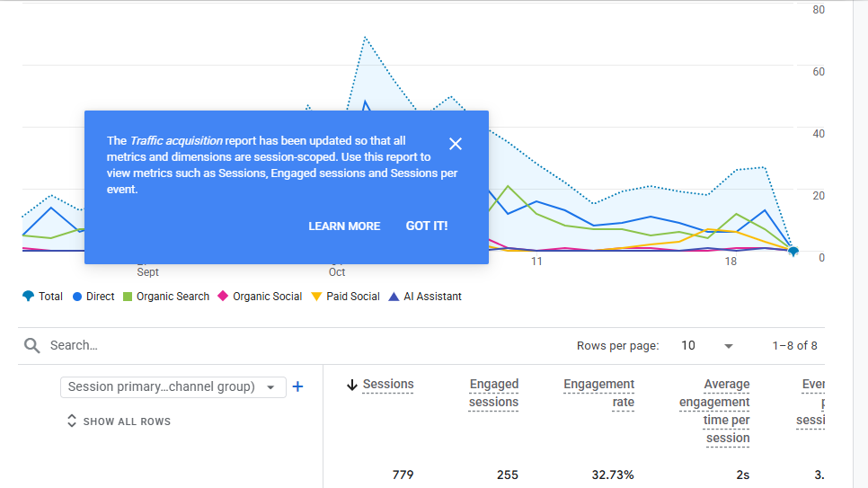Sort by Engaged sessions column

click(x=494, y=394)
